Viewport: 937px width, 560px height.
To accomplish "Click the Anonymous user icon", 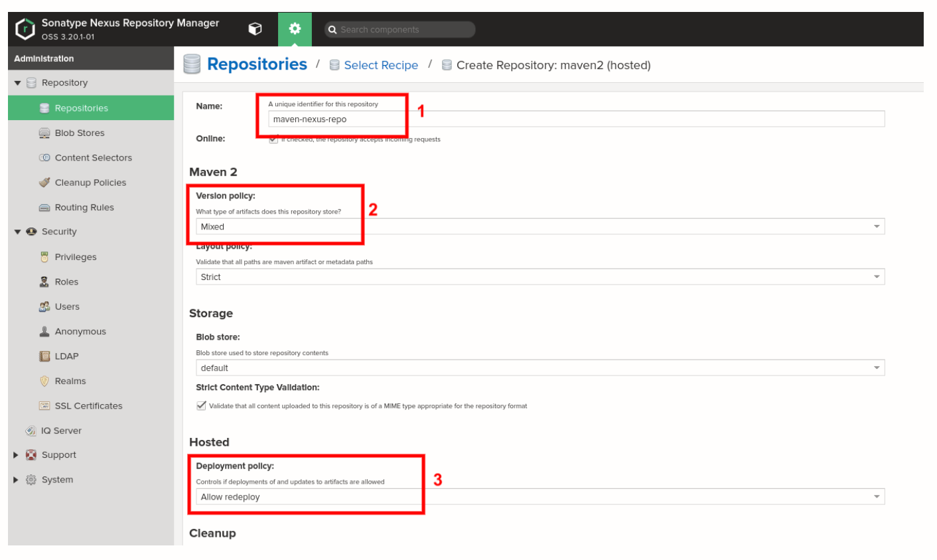I will [44, 331].
